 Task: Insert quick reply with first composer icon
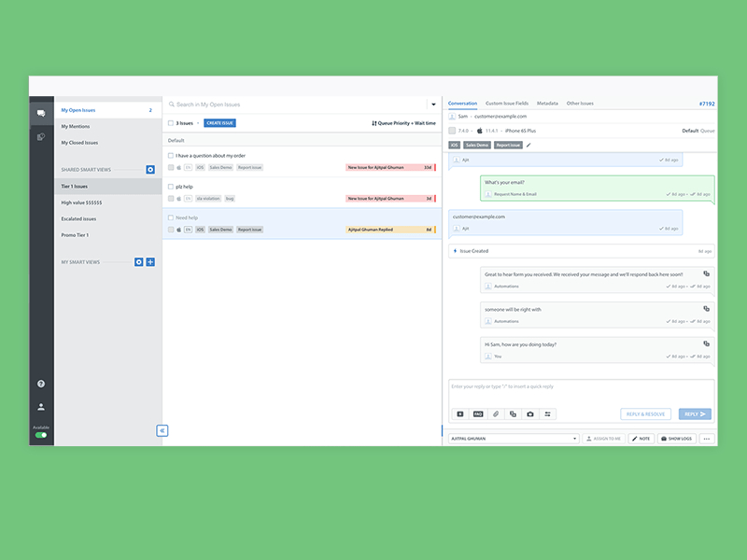pyautogui.click(x=460, y=413)
